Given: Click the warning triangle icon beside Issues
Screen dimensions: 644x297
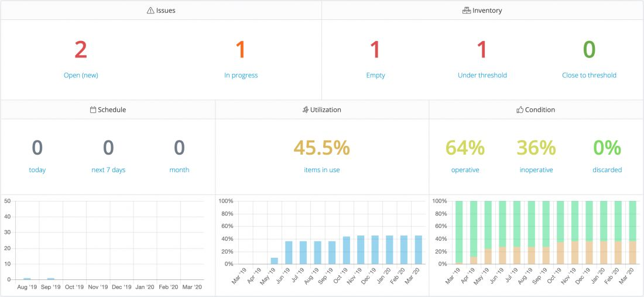Looking at the screenshot, I should coord(150,11).
